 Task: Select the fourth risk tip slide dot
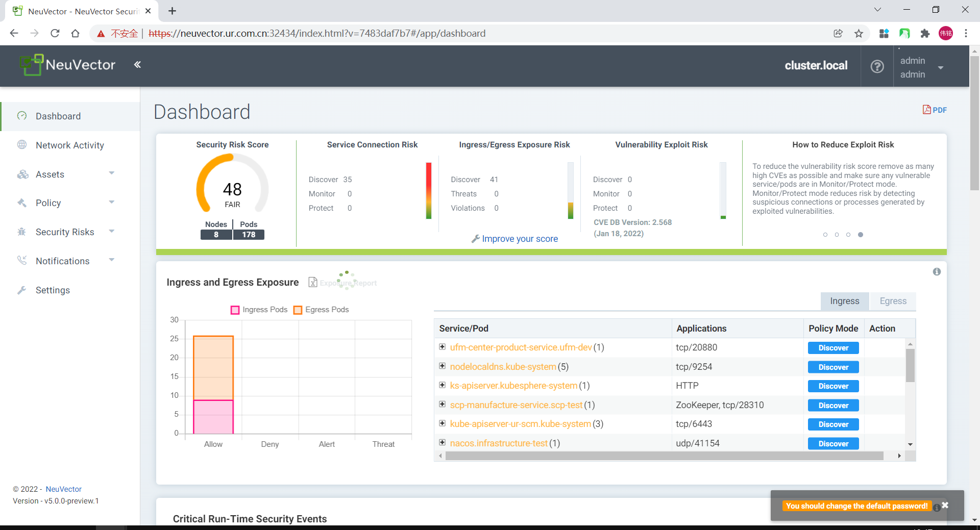(861, 235)
